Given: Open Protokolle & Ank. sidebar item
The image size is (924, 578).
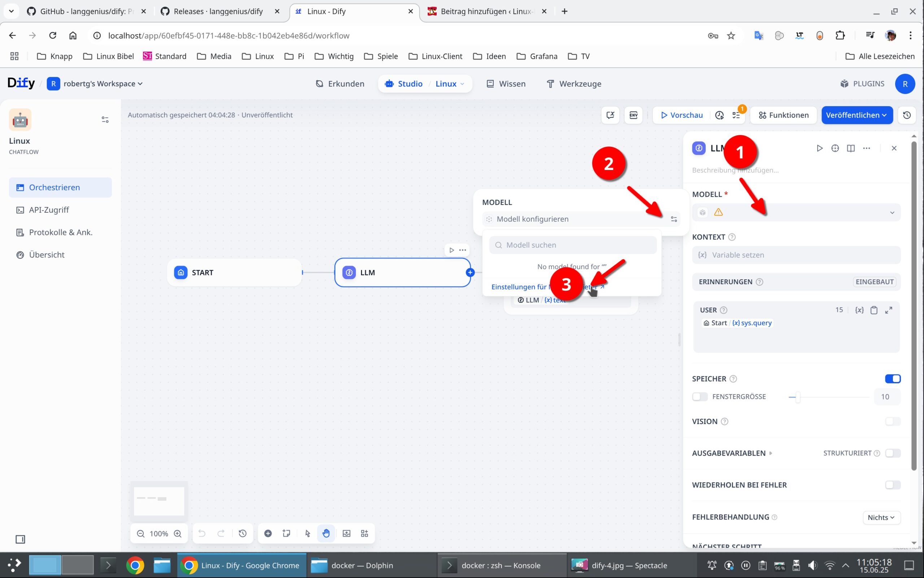Looking at the screenshot, I should point(60,232).
